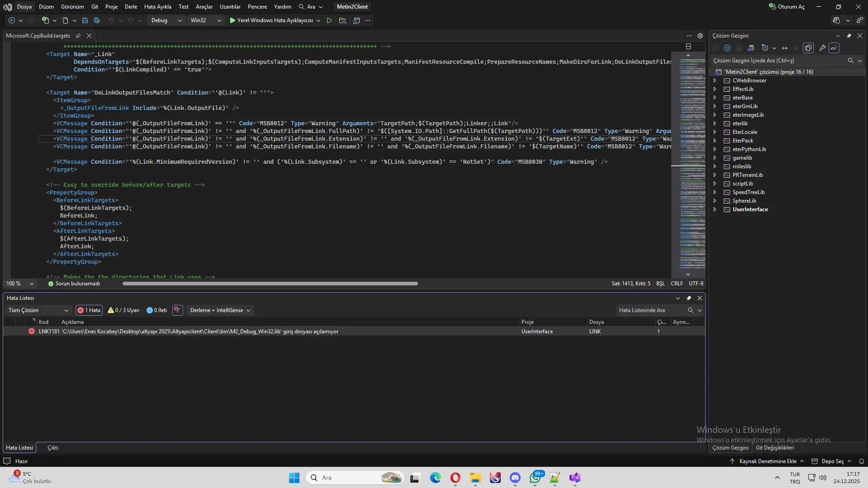The height and width of the screenshot is (488, 868).
Task: Toggle the '1 Hata' errors filter
Action: 89,310
